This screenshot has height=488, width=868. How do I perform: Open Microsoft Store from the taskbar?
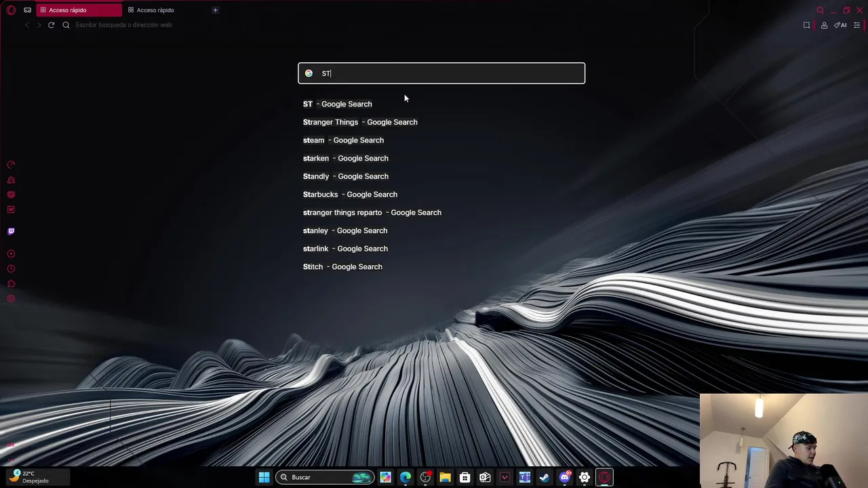tap(465, 477)
